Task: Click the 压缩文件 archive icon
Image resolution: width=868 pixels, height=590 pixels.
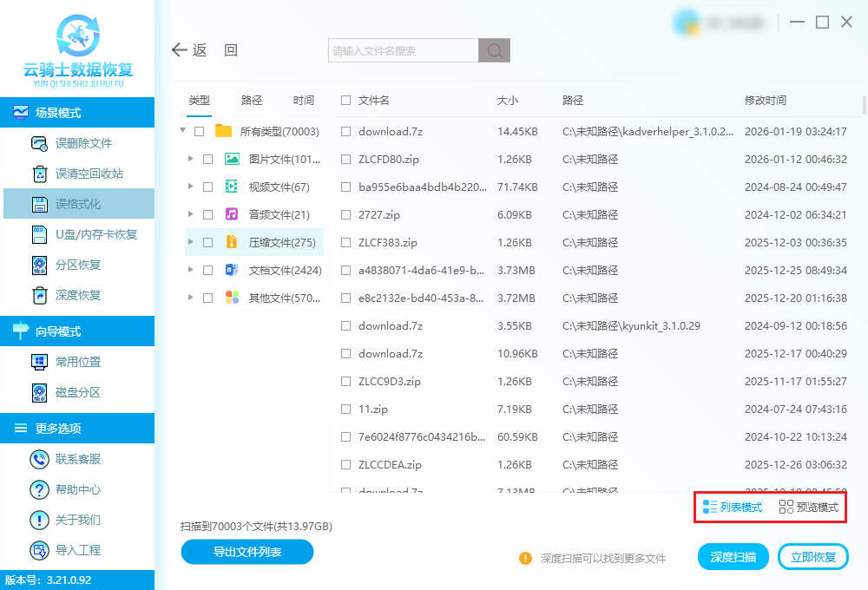Action: click(232, 242)
